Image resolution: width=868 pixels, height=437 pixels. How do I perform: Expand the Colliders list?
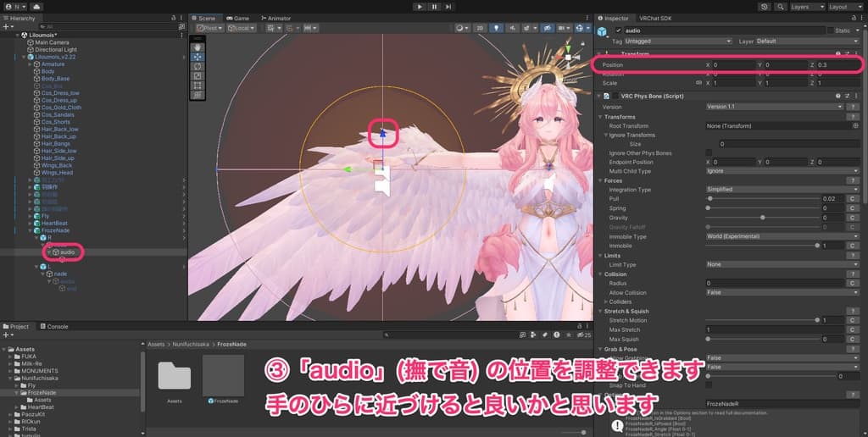point(605,301)
